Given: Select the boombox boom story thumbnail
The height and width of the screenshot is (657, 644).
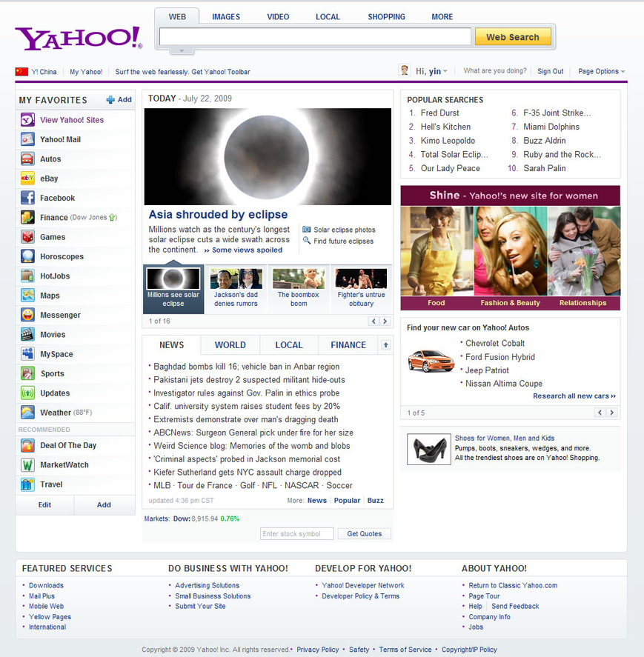Looking at the screenshot, I should click(x=298, y=289).
